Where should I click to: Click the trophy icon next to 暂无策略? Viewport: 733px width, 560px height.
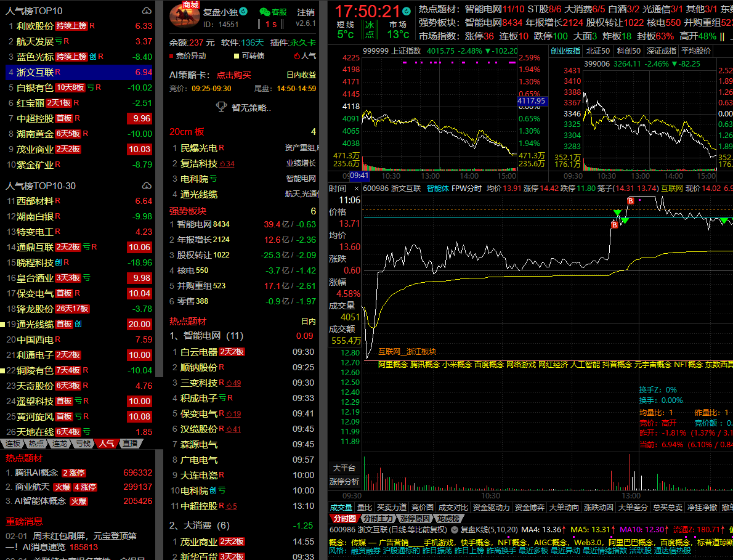point(221,107)
